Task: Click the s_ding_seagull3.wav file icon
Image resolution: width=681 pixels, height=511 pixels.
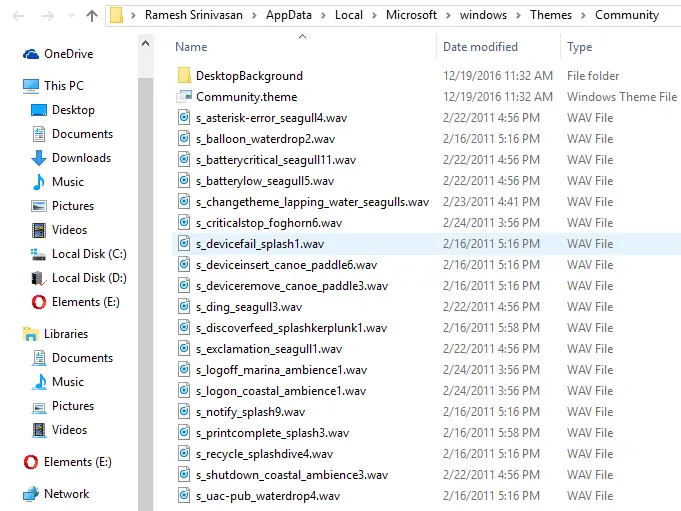Action: click(184, 307)
